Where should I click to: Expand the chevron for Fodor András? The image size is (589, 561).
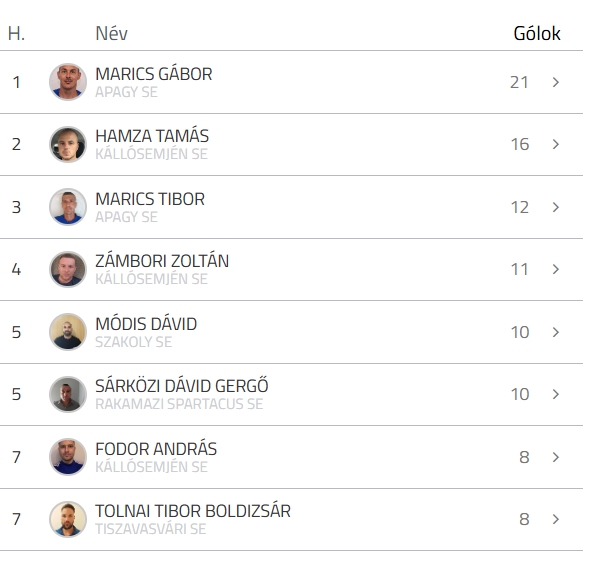(x=556, y=457)
